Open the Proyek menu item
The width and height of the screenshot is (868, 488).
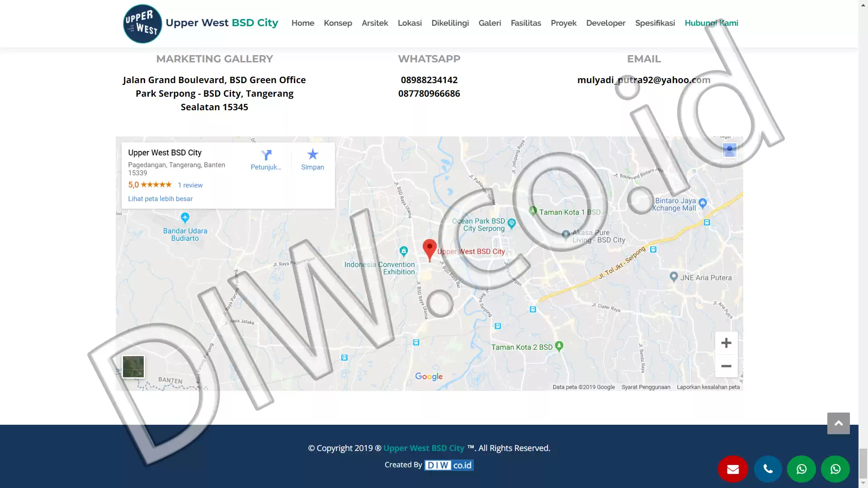point(563,23)
